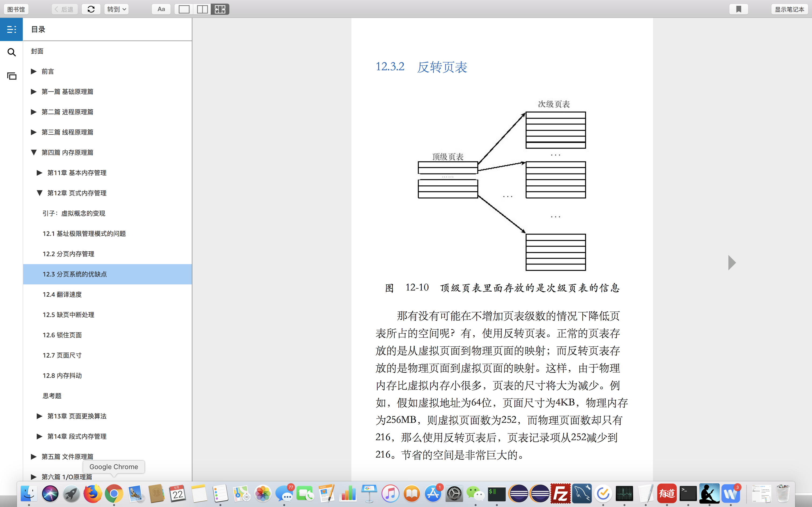Open 封面 cover entry
The image size is (812, 507).
click(x=37, y=51)
